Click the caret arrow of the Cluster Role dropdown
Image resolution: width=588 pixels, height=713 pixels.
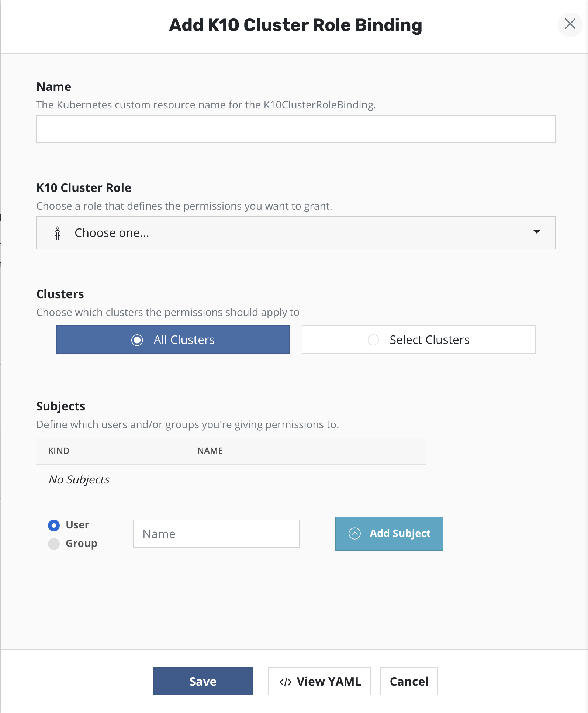536,232
